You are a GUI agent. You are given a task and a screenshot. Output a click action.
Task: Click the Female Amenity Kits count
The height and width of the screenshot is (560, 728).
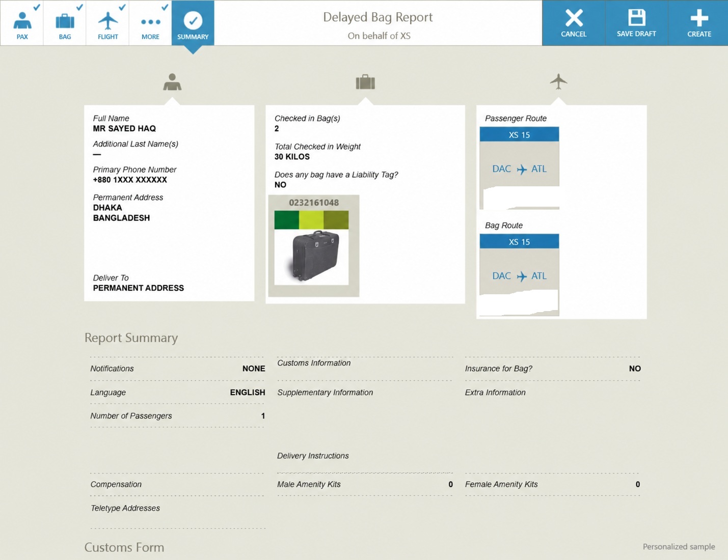click(638, 485)
